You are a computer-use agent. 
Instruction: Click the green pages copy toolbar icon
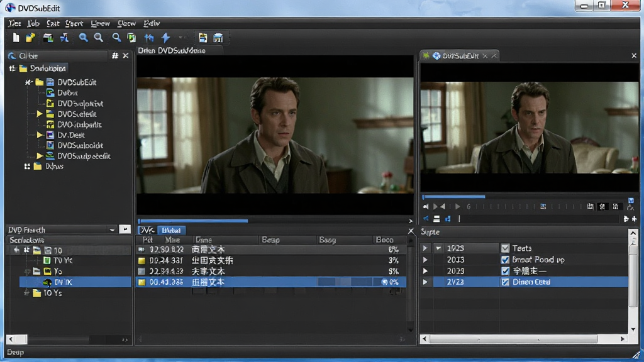[131, 38]
